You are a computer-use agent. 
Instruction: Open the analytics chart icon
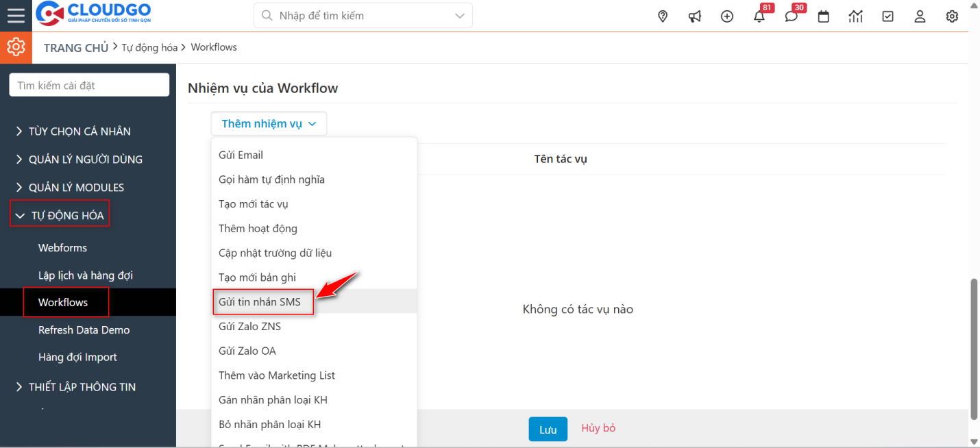855,15
